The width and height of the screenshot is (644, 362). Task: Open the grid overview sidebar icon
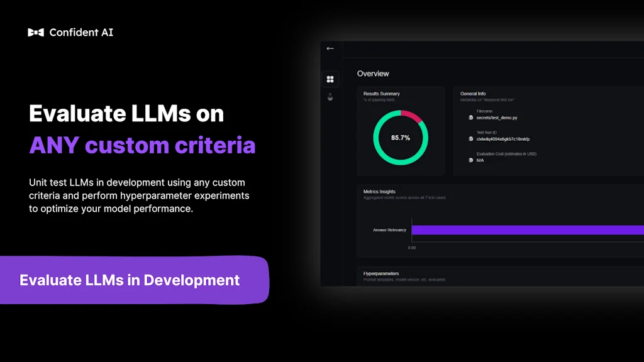point(330,79)
